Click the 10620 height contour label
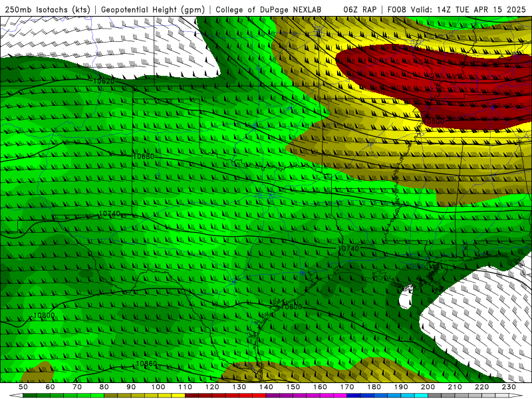 coord(104,81)
